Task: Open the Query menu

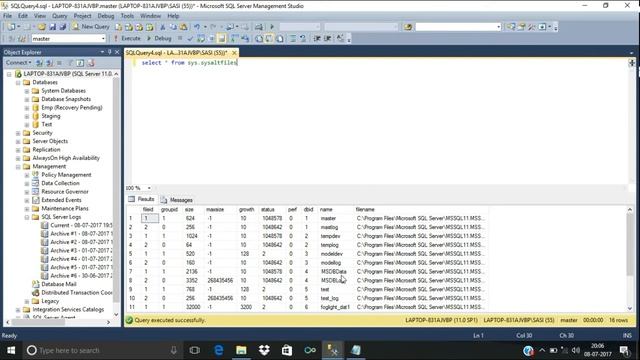Action: 60,16
